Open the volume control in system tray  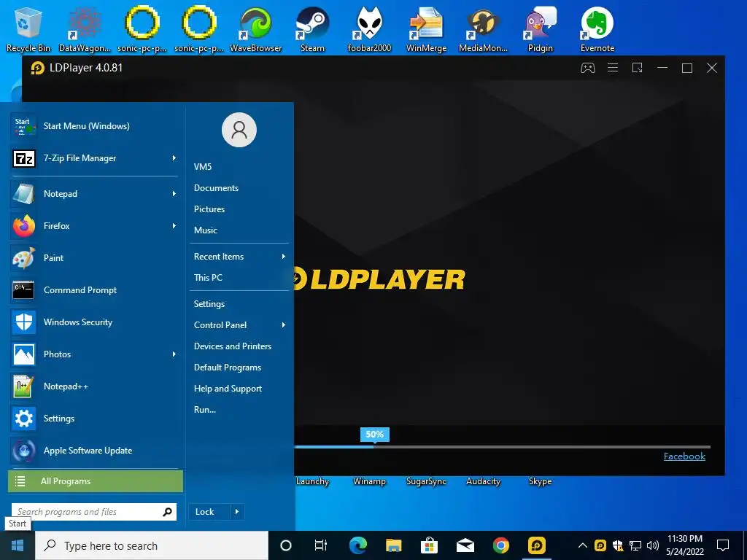tap(653, 545)
